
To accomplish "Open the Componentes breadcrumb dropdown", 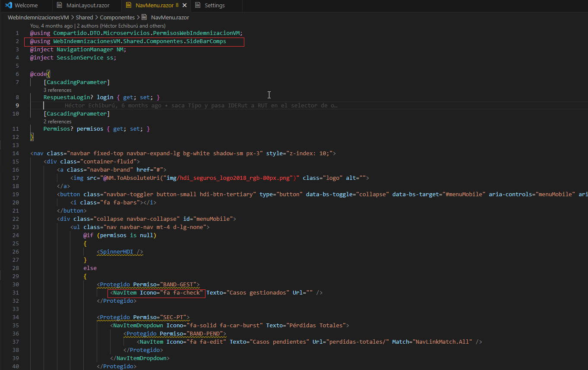I will 117,17.
